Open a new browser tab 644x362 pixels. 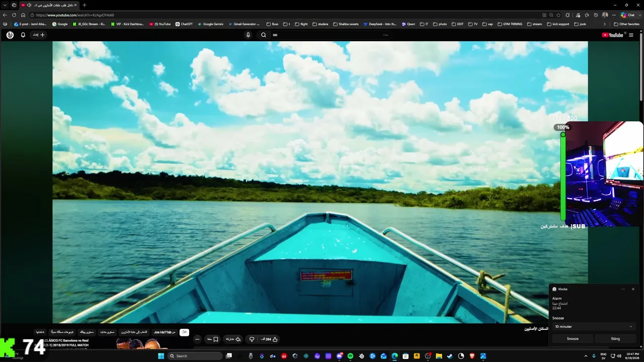click(x=85, y=5)
